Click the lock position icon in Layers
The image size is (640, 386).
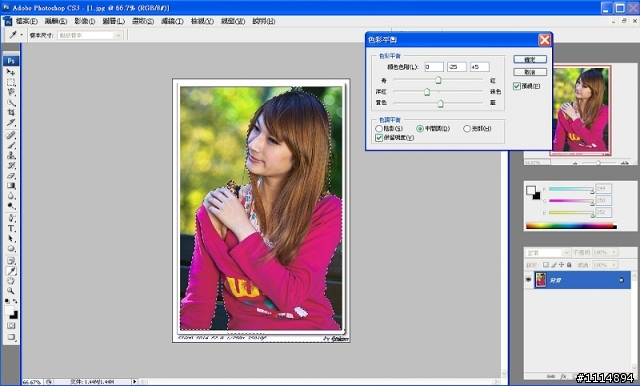561,265
